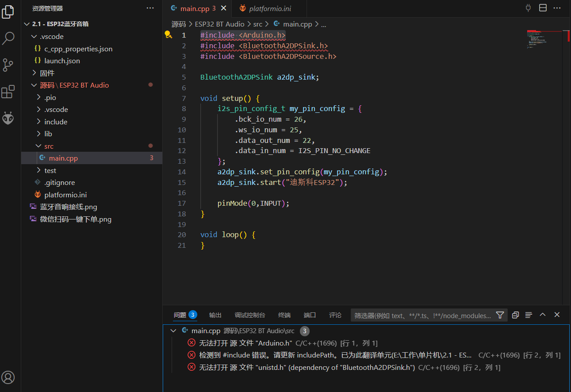Open the Source Control view icon
This screenshot has height=392, width=571.
coord(8,65)
